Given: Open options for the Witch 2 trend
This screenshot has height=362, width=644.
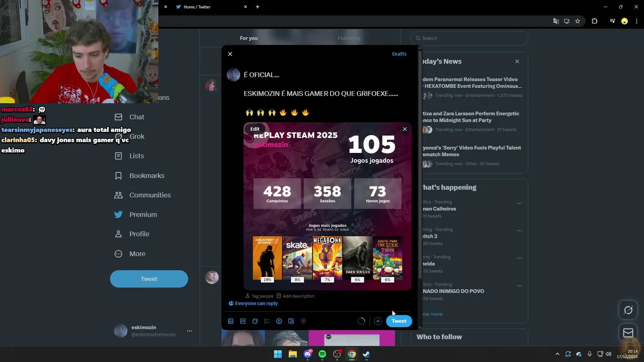Looking at the screenshot, I should point(519,231).
